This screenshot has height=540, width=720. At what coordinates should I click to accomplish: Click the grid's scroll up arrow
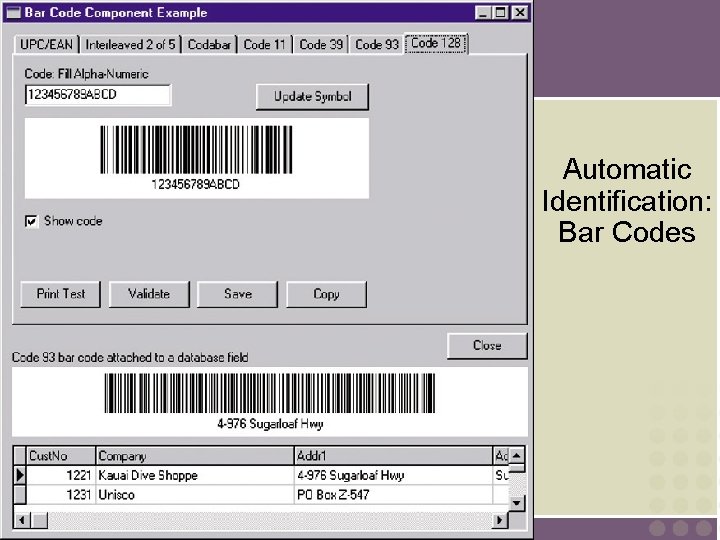517,456
